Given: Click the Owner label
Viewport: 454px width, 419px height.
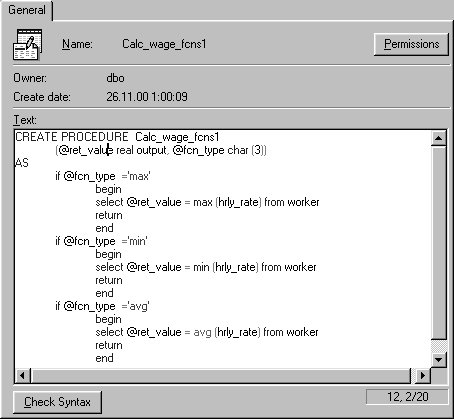Looking at the screenshot, I should point(30,78).
